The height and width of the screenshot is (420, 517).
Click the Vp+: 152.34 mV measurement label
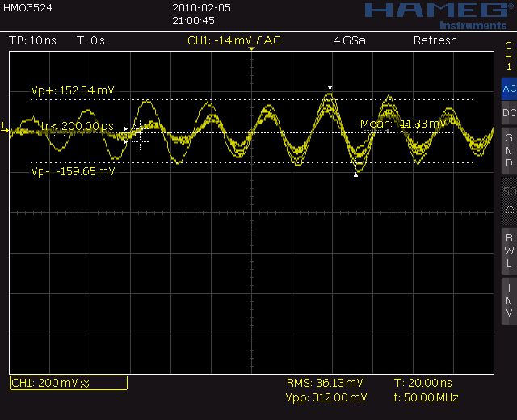[73, 90]
